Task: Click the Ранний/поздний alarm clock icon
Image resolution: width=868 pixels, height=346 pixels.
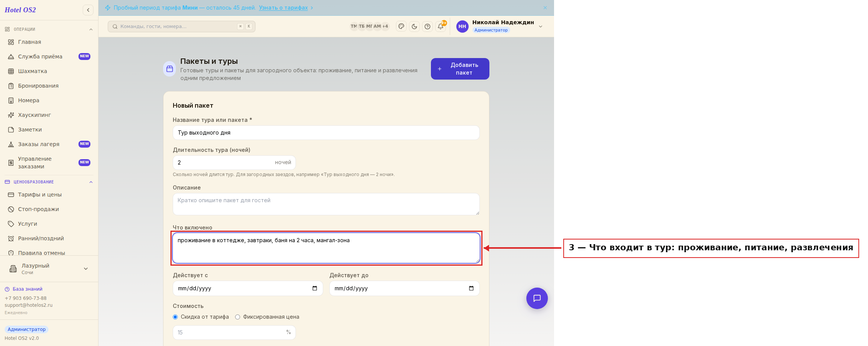Action: (x=11, y=238)
